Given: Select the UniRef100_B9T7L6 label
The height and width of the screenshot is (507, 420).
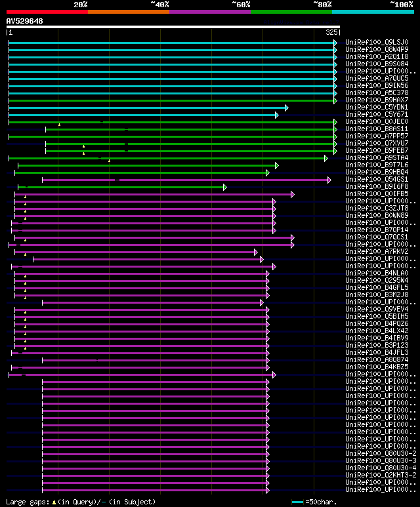Looking at the screenshot, I should (377, 165).
